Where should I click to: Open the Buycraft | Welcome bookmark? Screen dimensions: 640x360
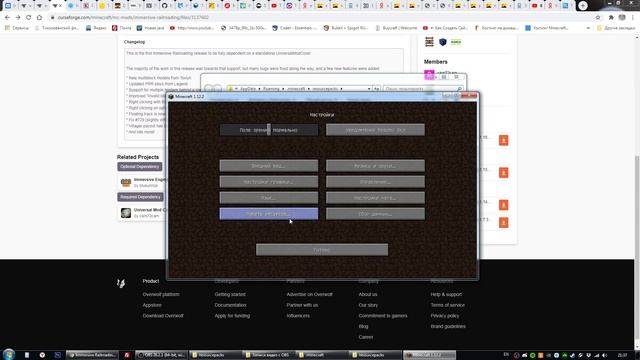coord(396,28)
